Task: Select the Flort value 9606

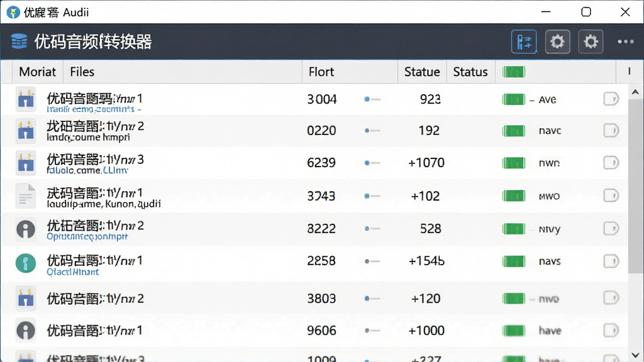Action: 321,331
